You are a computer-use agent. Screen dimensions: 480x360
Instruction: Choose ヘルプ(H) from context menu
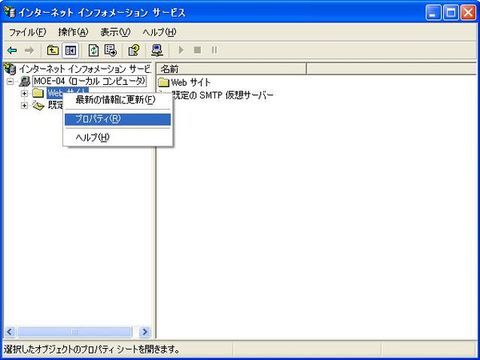point(118,137)
